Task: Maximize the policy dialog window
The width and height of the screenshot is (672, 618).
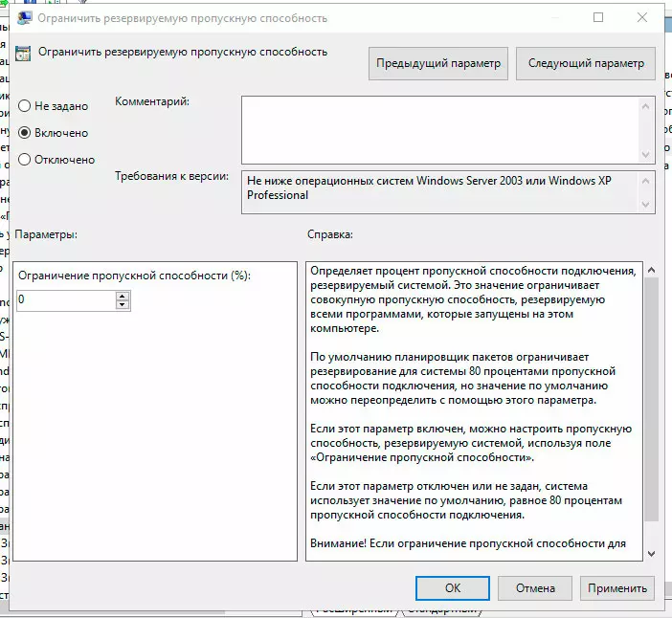Action: (598, 18)
